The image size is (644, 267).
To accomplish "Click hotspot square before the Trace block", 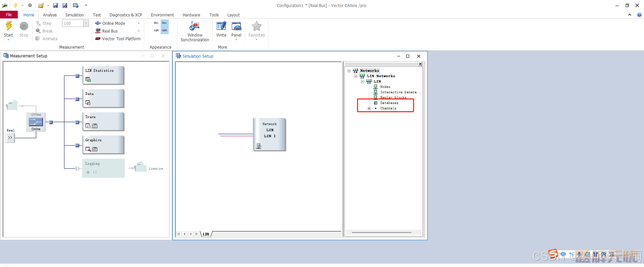I will pos(77,122).
